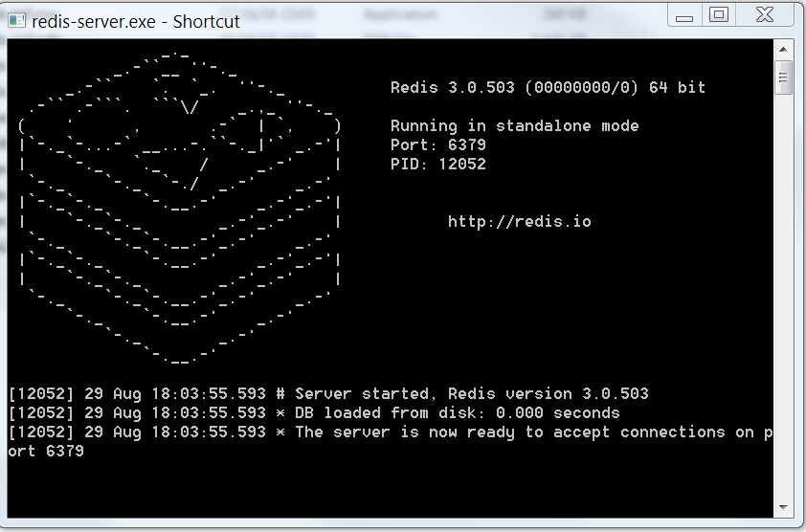Click the 'Redis 3.0.503 (00000000/0) 64 bit' line
The height and width of the screenshot is (532, 806).
(548, 87)
